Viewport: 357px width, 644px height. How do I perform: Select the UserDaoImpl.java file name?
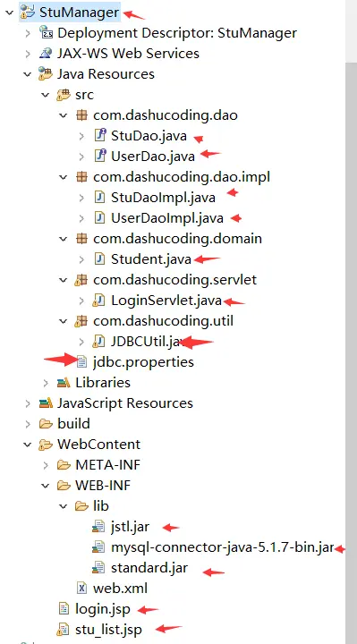[x=167, y=218]
